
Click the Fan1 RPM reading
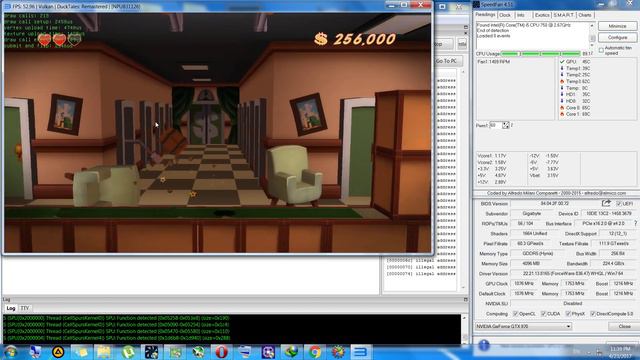493,62
